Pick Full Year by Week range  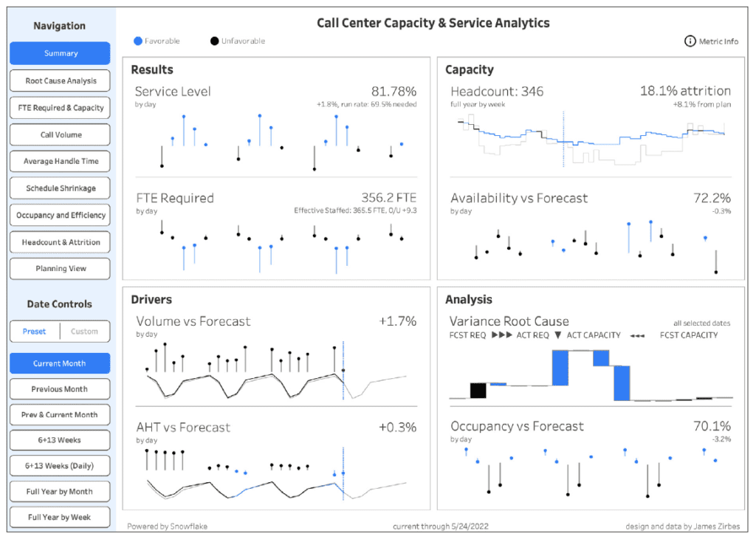coord(60,517)
